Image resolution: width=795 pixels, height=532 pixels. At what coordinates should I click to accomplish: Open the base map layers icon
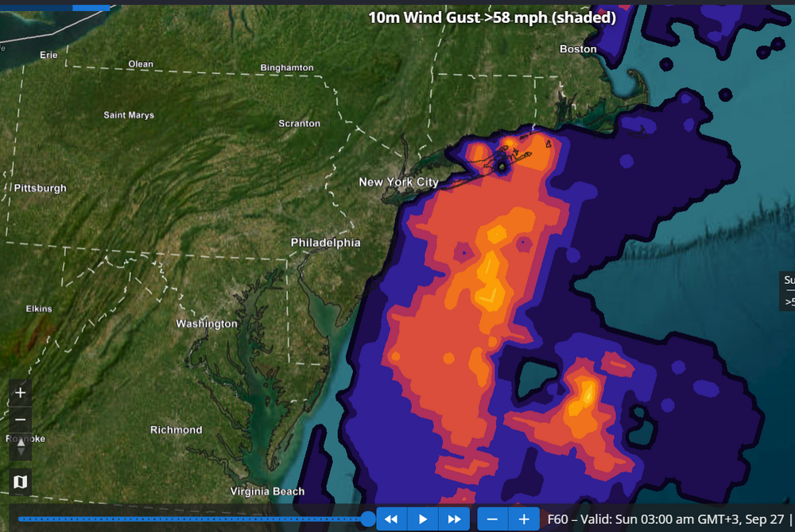click(x=21, y=481)
